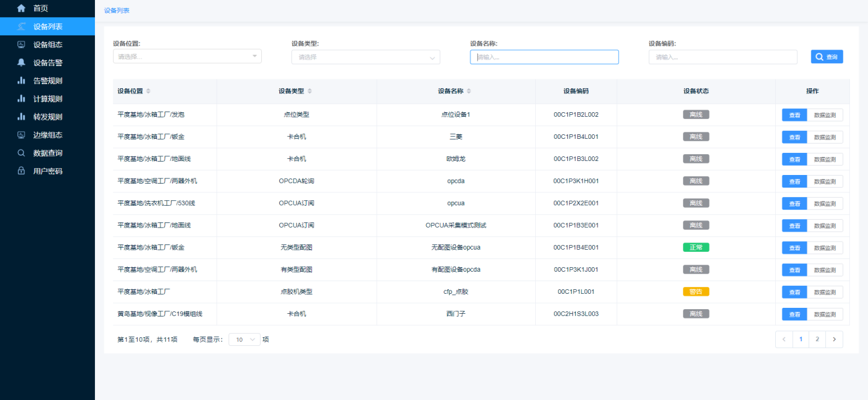Click the 设备组态 monitor icon

[x=21, y=45]
